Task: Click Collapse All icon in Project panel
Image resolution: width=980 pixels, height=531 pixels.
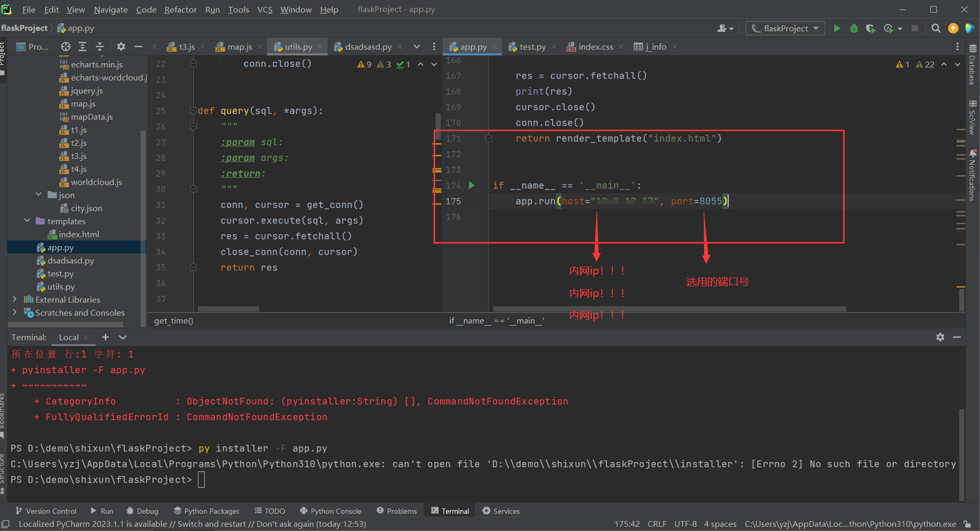Action: click(x=100, y=47)
